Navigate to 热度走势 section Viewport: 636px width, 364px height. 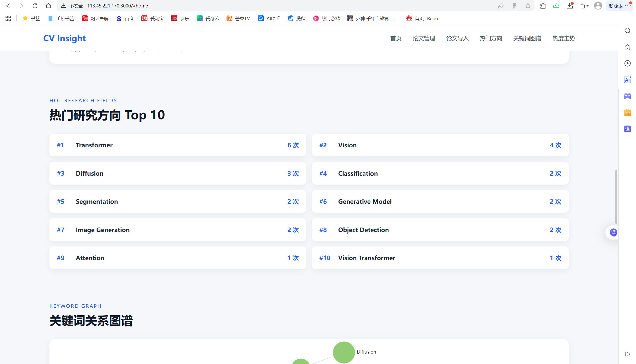coord(563,38)
